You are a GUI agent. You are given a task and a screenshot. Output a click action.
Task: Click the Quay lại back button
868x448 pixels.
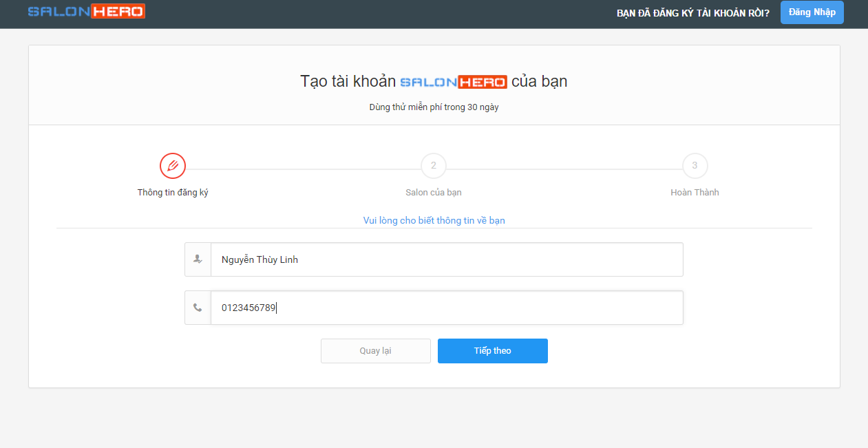tap(376, 351)
